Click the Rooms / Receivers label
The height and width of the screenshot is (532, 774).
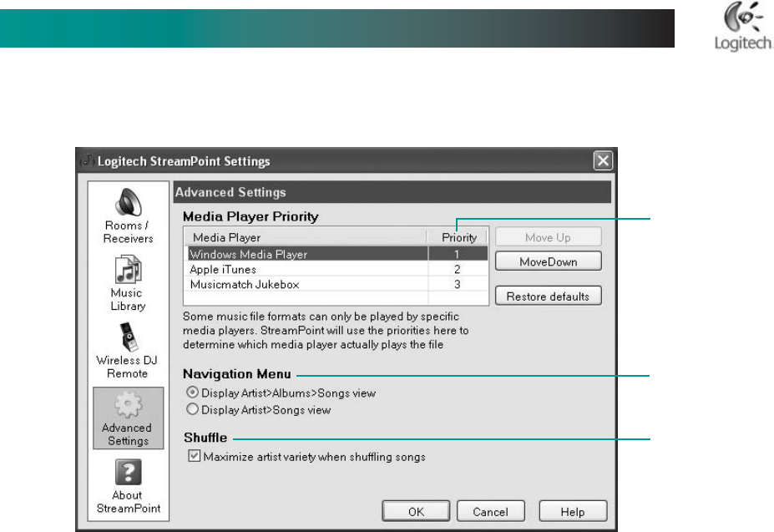(x=128, y=231)
